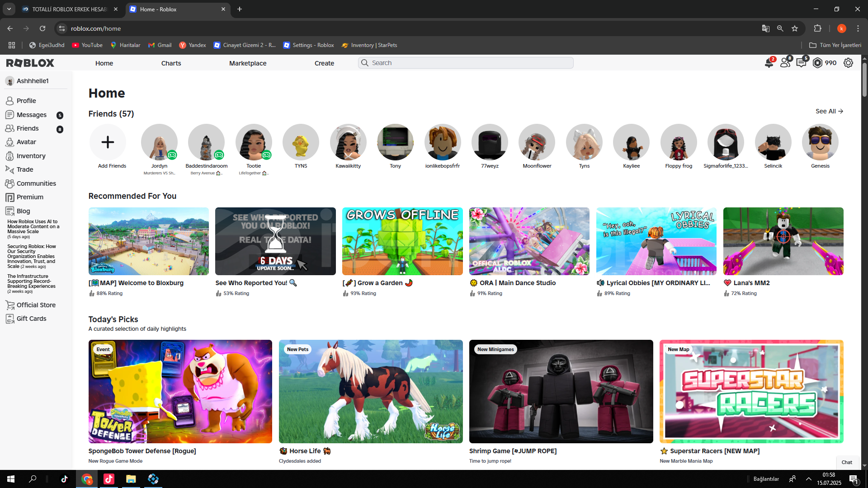Open Trade in the sidebar

pos(25,169)
